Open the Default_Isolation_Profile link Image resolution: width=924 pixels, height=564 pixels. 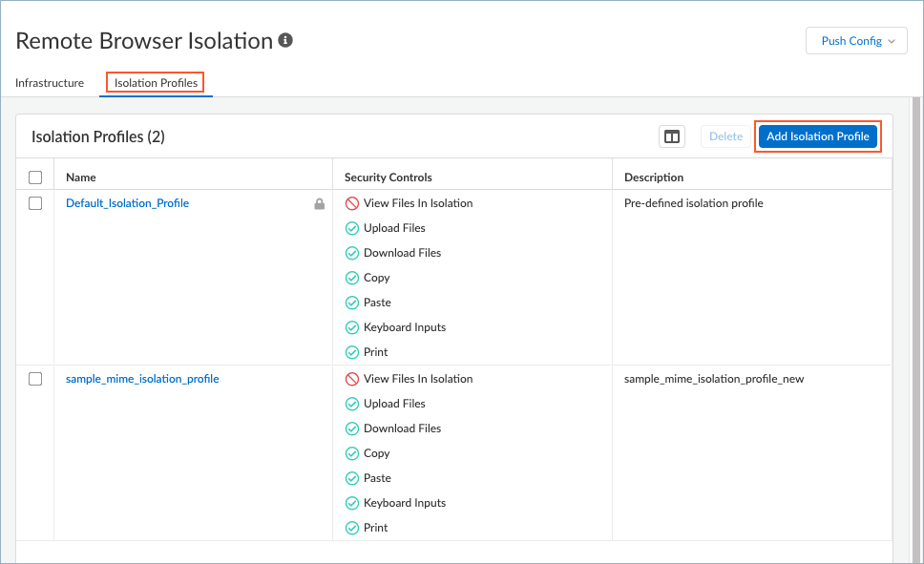127,203
